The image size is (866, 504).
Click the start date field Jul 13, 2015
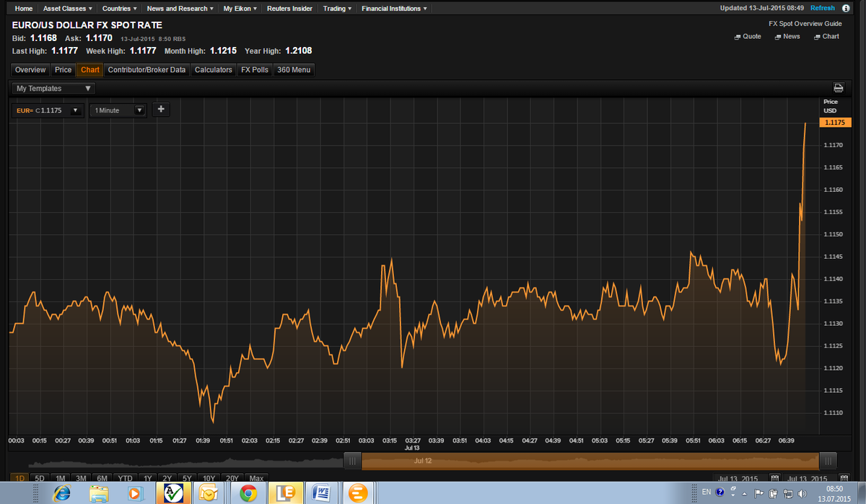click(x=740, y=478)
